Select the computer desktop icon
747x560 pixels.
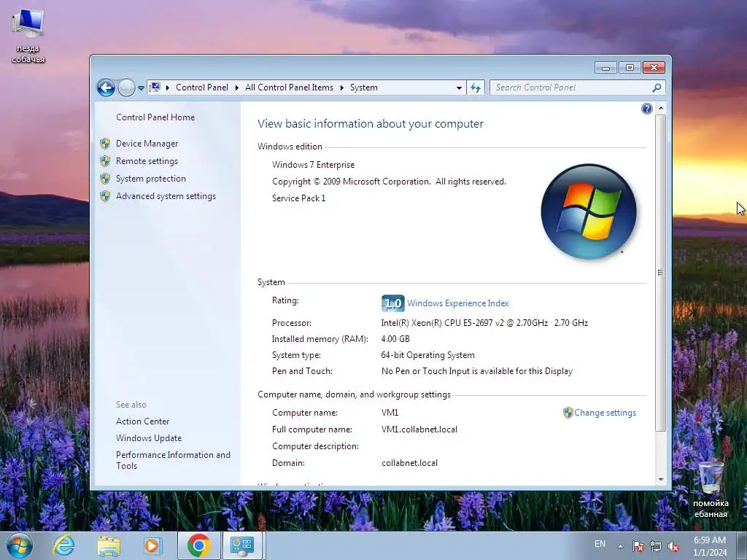pyautogui.click(x=28, y=36)
